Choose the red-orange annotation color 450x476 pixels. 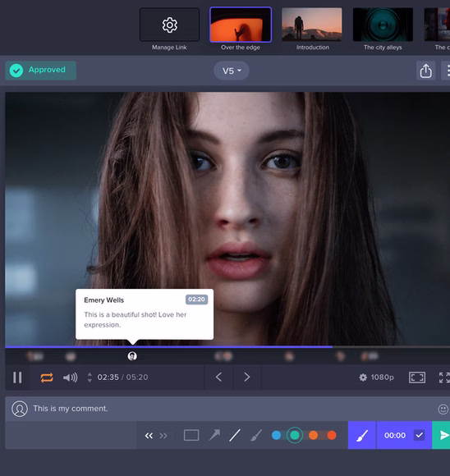point(332,435)
